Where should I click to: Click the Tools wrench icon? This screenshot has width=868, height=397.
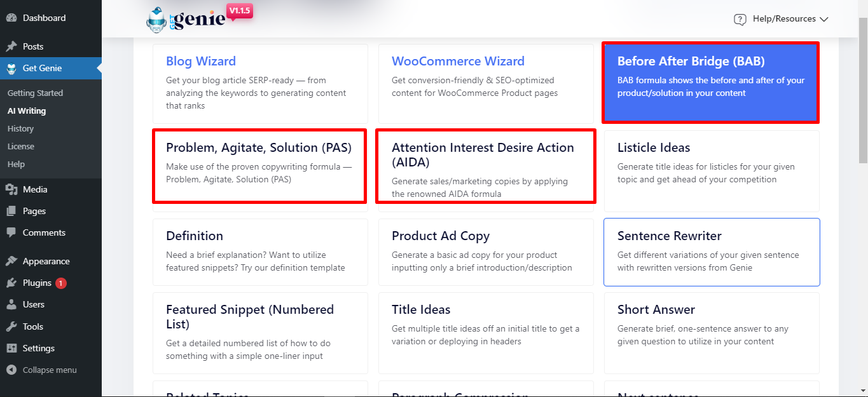tap(11, 326)
